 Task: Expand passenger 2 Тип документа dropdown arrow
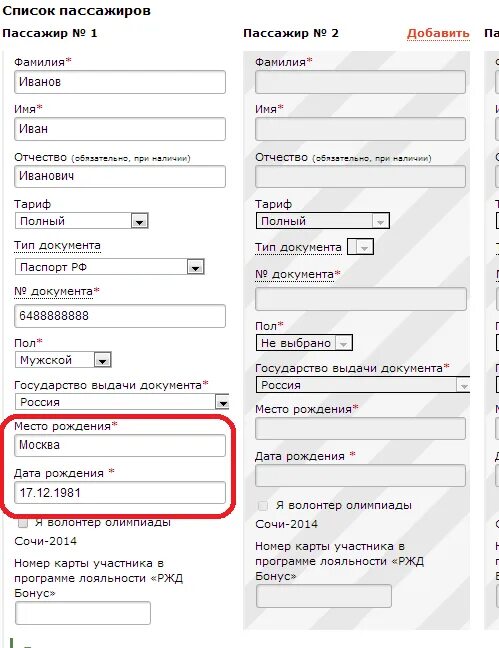(x=361, y=247)
